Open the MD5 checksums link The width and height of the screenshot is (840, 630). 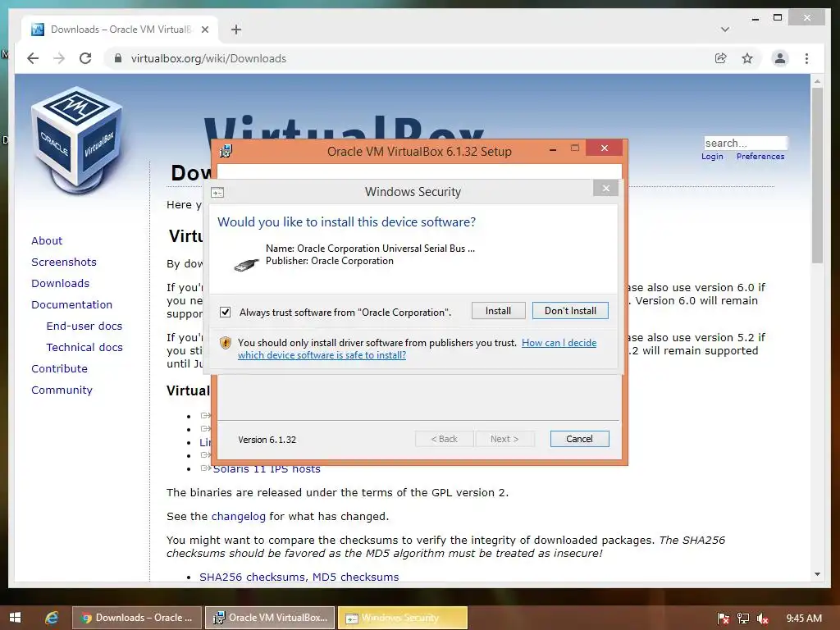[x=356, y=577]
